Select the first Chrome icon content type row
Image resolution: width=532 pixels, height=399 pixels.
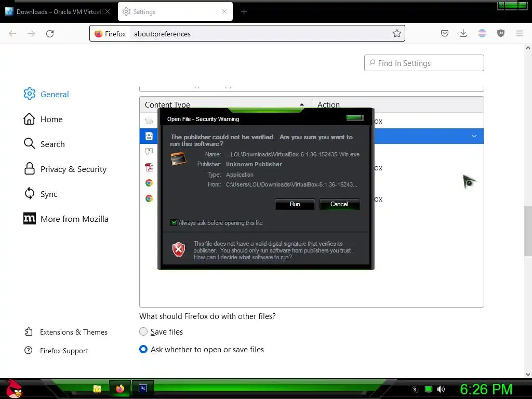(x=149, y=183)
